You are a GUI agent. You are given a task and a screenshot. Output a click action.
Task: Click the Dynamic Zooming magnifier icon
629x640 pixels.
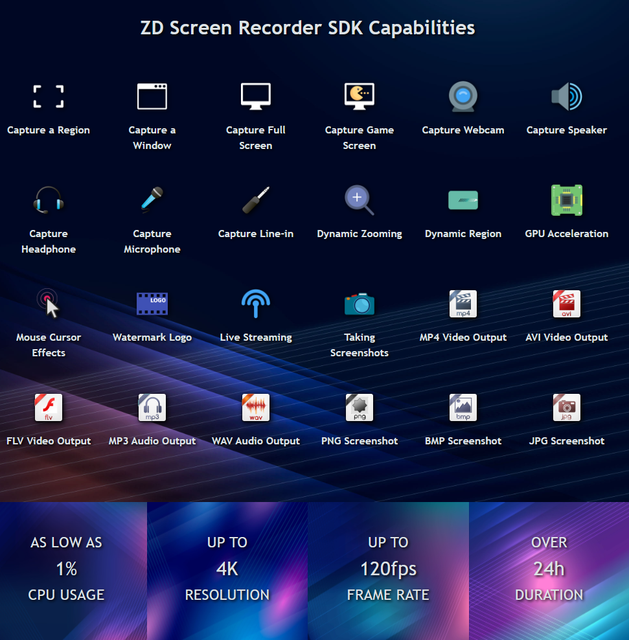[359, 200]
